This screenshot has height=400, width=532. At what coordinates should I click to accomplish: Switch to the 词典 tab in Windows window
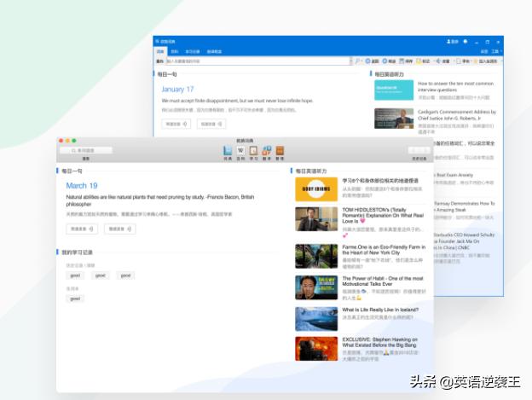tap(159, 51)
